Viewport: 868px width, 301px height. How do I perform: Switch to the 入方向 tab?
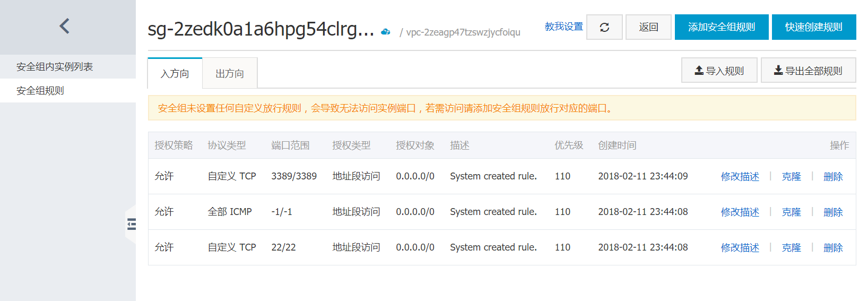175,73
